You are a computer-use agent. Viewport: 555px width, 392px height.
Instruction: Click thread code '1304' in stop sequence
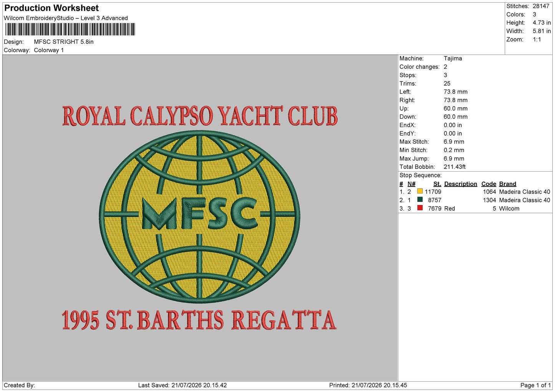489,200
